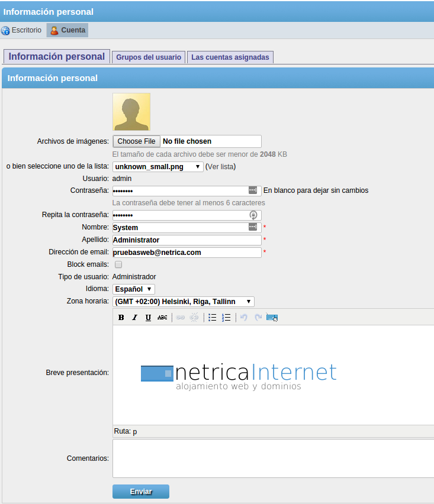Screen dimensions: 434x504
Task: Focus the Contraseña password field
Action: pos(187,191)
